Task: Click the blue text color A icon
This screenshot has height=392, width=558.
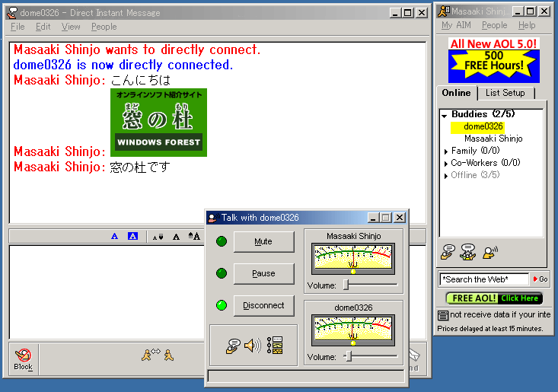Action: (x=114, y=236)
